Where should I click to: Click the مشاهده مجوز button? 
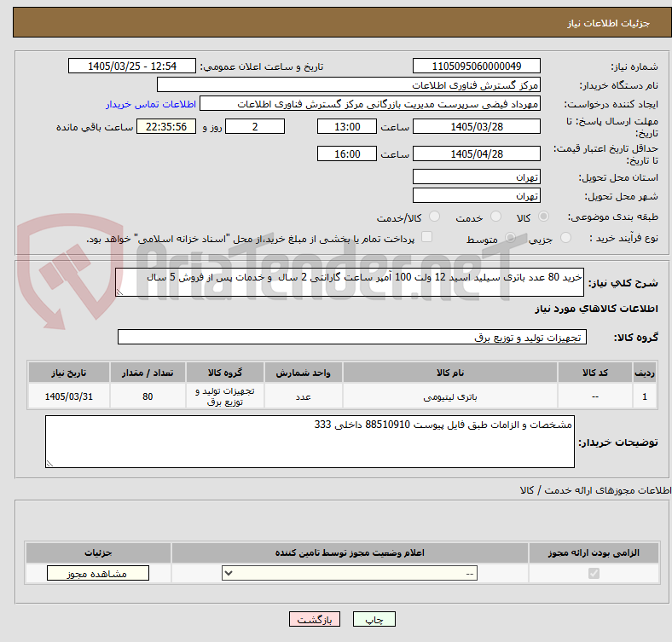click(98, 574)
